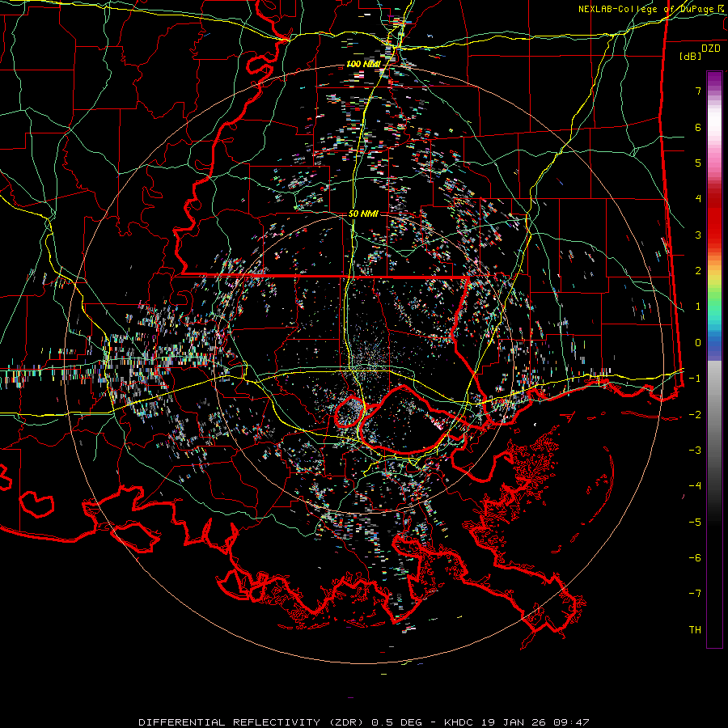Click the DIFFERENTIAL REFLECTIVITY (ZDR) caption text

tap(252, 722)
